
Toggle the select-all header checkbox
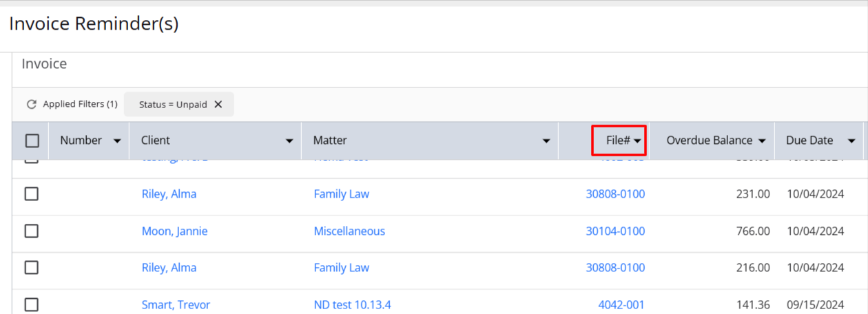pyautogui.click(x=32, y=140)
